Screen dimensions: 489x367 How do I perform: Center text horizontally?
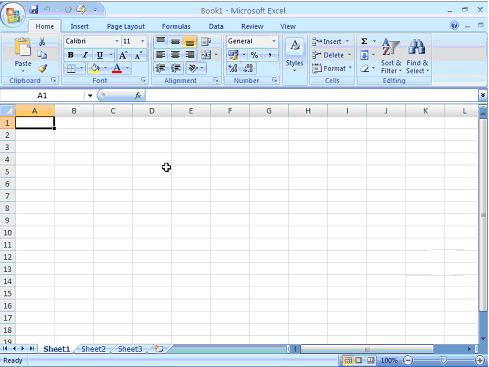point(175,55)
